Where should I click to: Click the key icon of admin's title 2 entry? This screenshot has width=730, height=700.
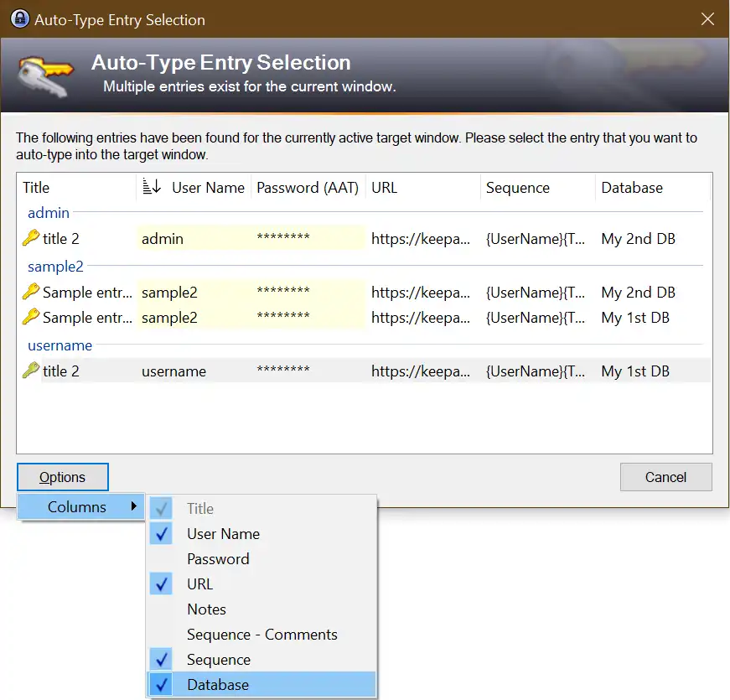click(31, 238)
